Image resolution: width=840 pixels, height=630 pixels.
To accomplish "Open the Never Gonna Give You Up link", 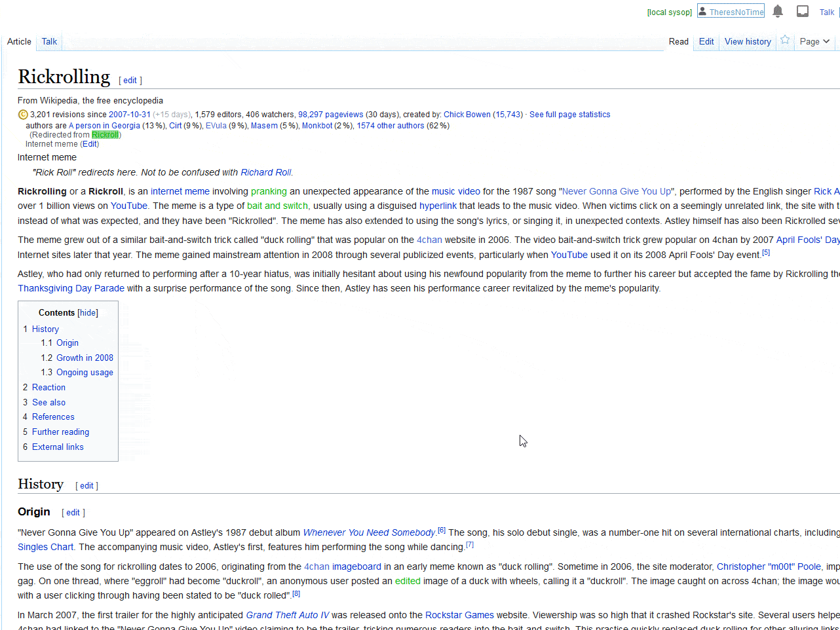I will [x=617, y=191].
